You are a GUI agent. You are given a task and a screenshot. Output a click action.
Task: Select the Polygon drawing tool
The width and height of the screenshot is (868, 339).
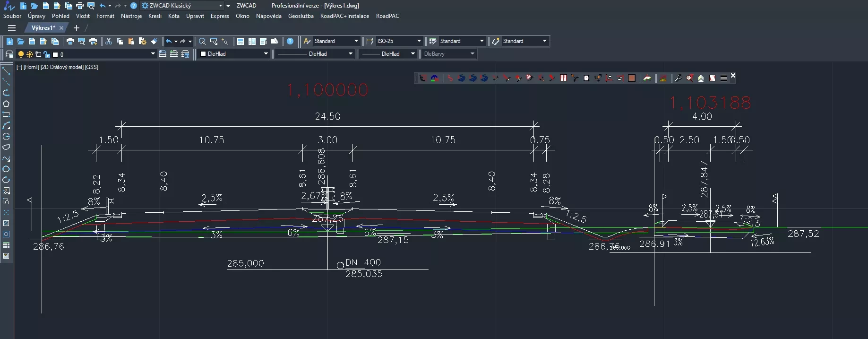tap(6, 104)
